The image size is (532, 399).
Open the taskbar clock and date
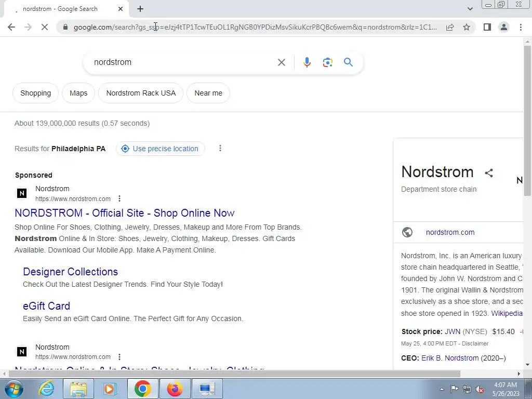pyautogui.click(x=506, y=389)
